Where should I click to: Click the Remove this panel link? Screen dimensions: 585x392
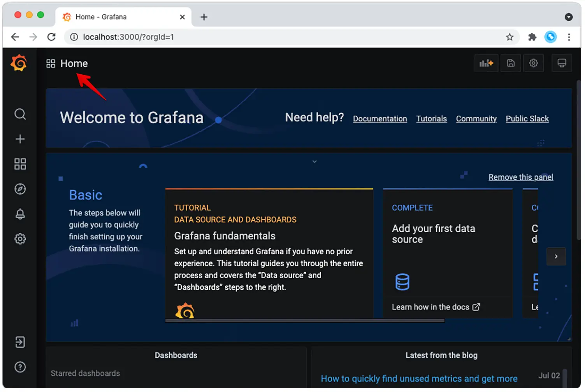[520, 177]
